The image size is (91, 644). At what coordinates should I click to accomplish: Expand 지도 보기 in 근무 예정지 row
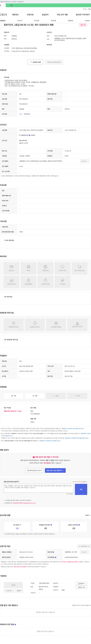pos(85,161)
